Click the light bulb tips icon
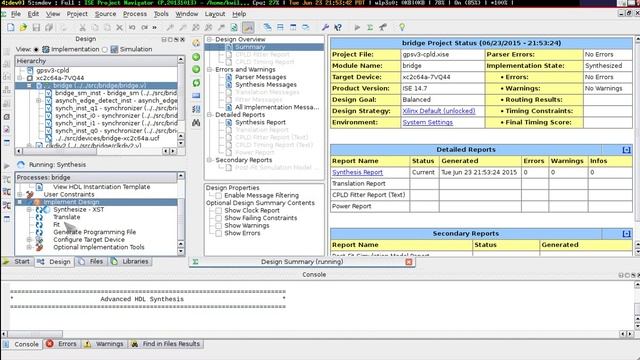Viewport: 640px width, 360px height. click(402, 27)
